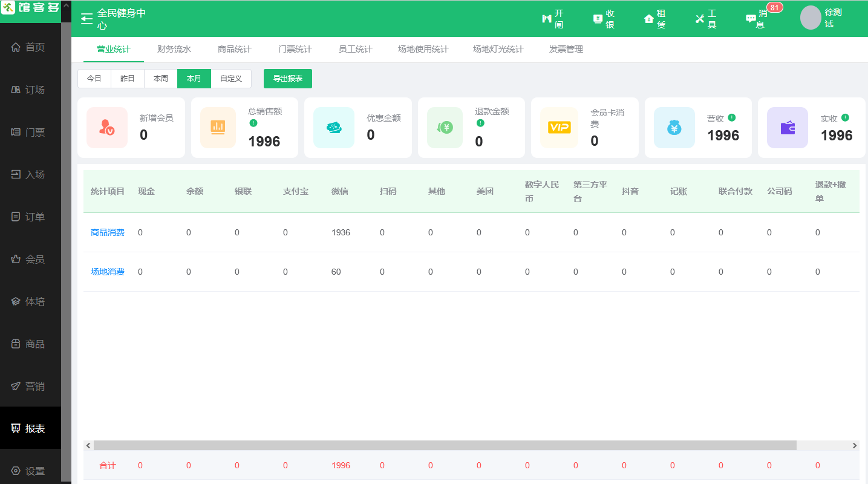Switch to the 门票统计 tab
The width and height of the screenshot is (868, 484).
click(295, 49)
